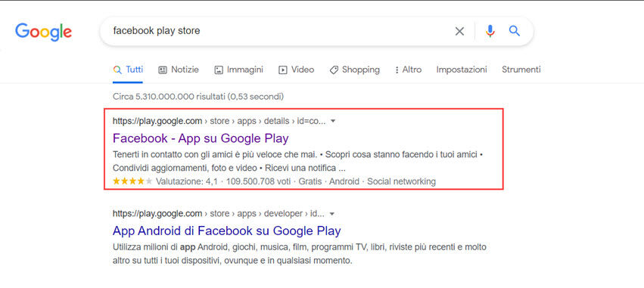Image resolution: width=644 pixels, height=288 pixels.
Task: Click the play.google.com details URL breadcrumb
Action: pyautogui.click(x=219, y=121)
